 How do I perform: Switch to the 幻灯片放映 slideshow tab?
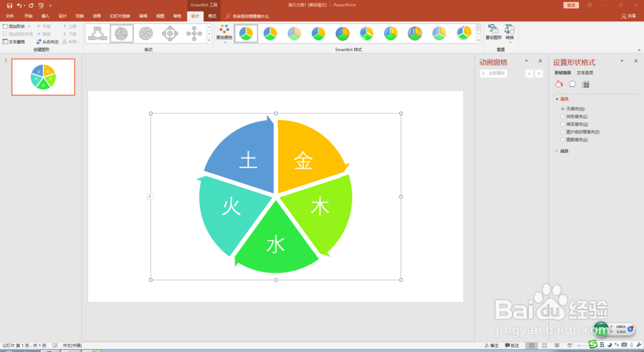pyautogui.click(x=120, y=16)
